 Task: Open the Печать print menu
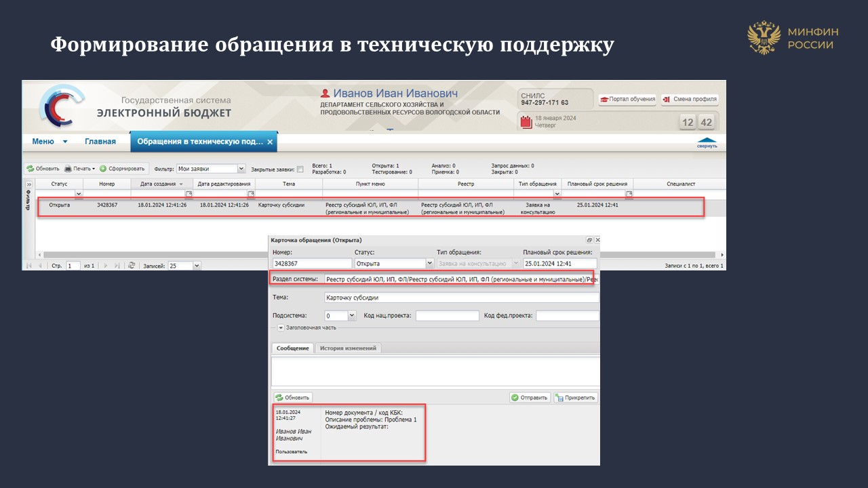pos(80,169)
